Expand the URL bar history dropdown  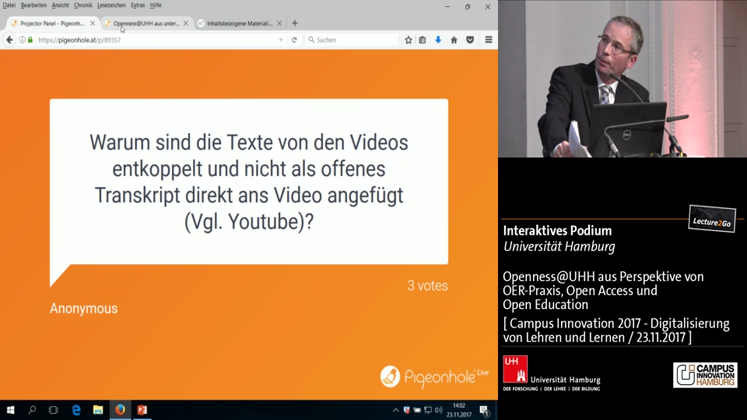click(x=281, y=40)
